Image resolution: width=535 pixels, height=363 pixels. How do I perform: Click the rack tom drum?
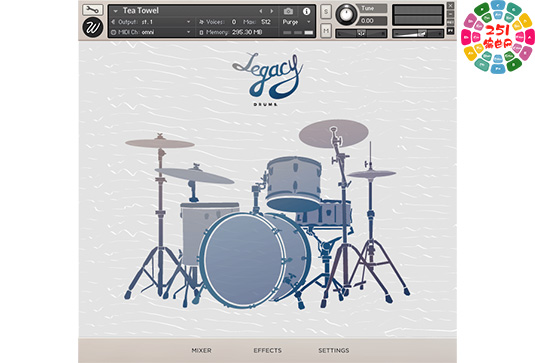(x=294, y=184)
